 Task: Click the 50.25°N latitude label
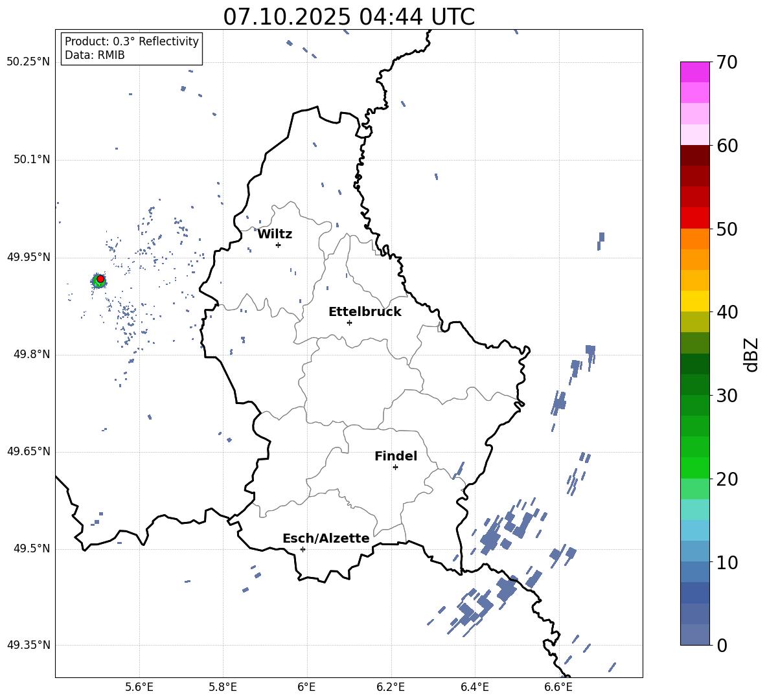[x=29, y=62]
